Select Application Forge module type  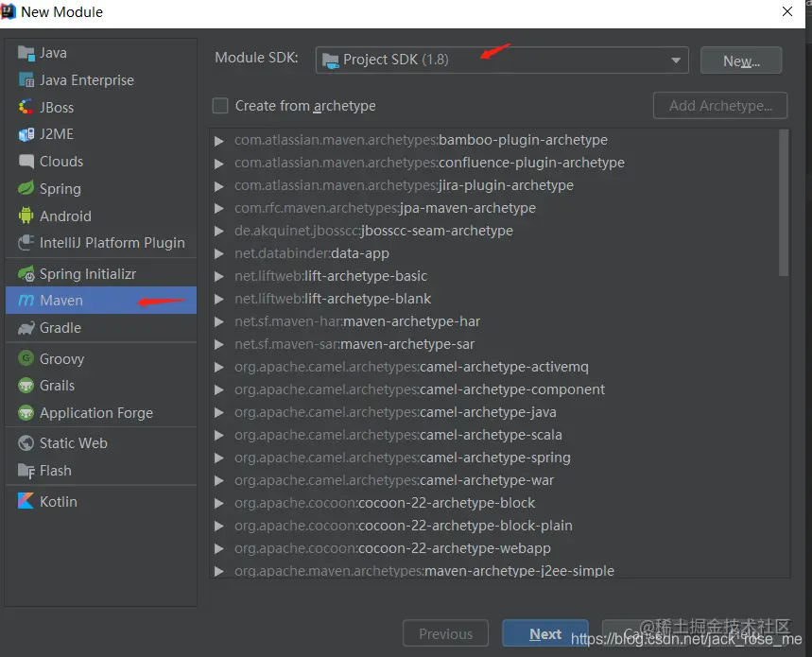click(101, 412)
